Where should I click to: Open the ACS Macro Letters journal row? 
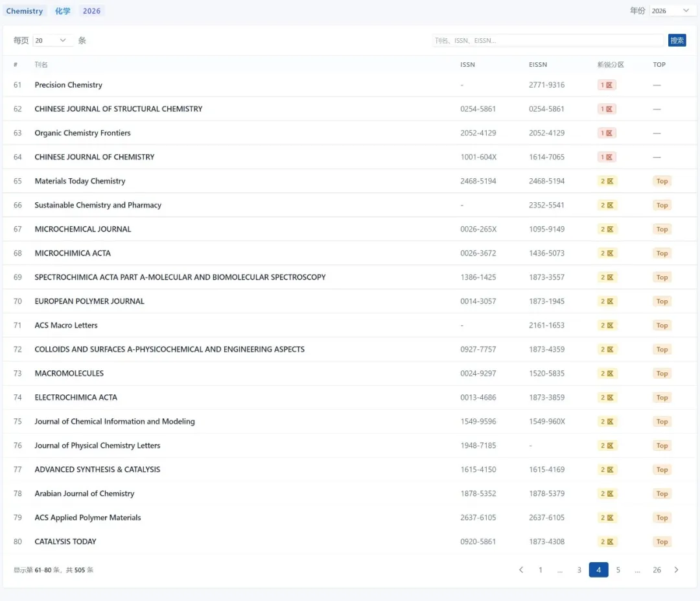66,325
